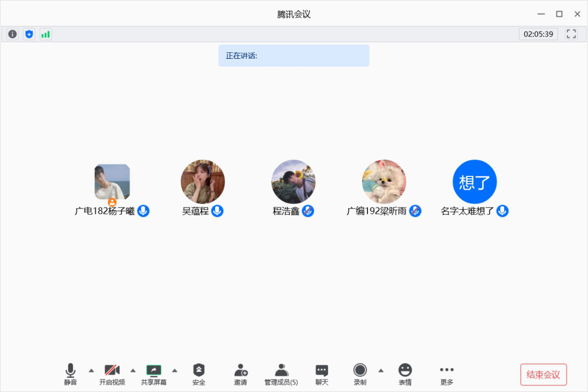
Task: Open the More (更多) menu
Action: (x=446, y=374)
